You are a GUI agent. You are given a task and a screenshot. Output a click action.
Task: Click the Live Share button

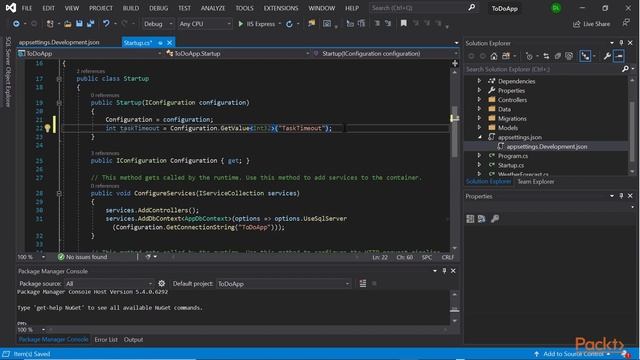[591, 24]
